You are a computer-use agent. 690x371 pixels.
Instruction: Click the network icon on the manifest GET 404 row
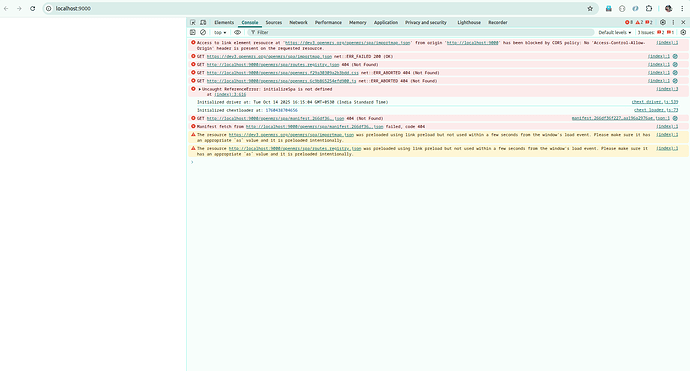click(675, 119)
